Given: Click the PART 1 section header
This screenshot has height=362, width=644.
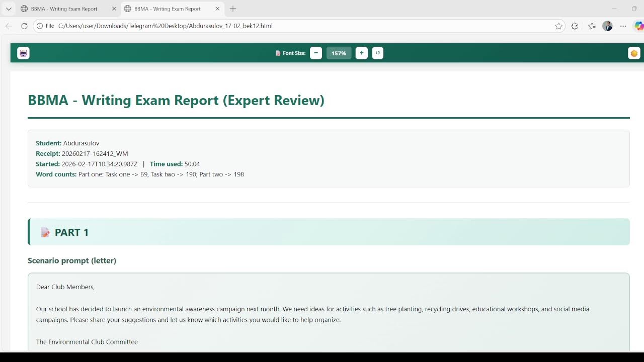Looking at the screenshot, I should point(329,232).
